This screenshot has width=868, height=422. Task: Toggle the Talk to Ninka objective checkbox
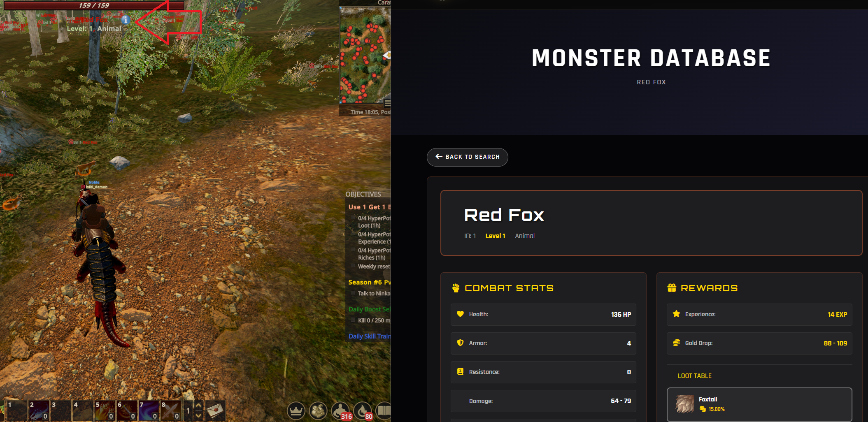pyautogui.click(x=353, y=293)
